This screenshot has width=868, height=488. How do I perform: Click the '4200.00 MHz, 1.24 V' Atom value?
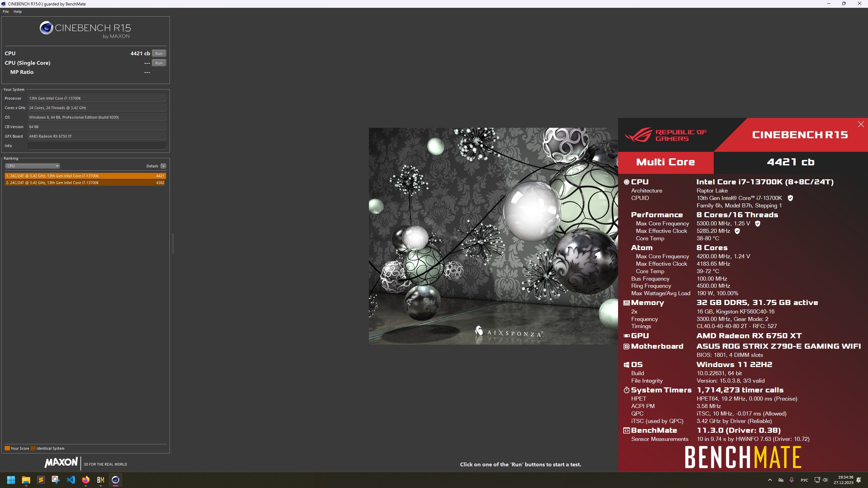point(723,257)
